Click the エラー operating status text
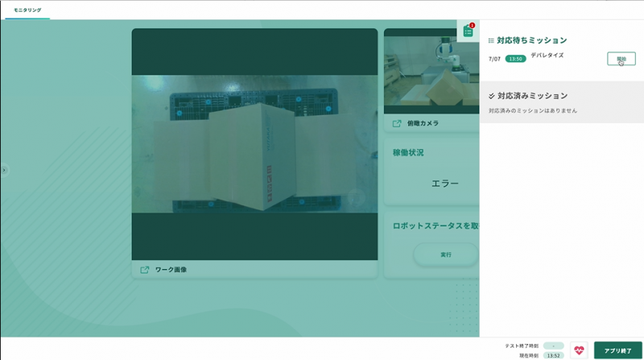Screen dimensions: 644x360 [x=445, y=184]
